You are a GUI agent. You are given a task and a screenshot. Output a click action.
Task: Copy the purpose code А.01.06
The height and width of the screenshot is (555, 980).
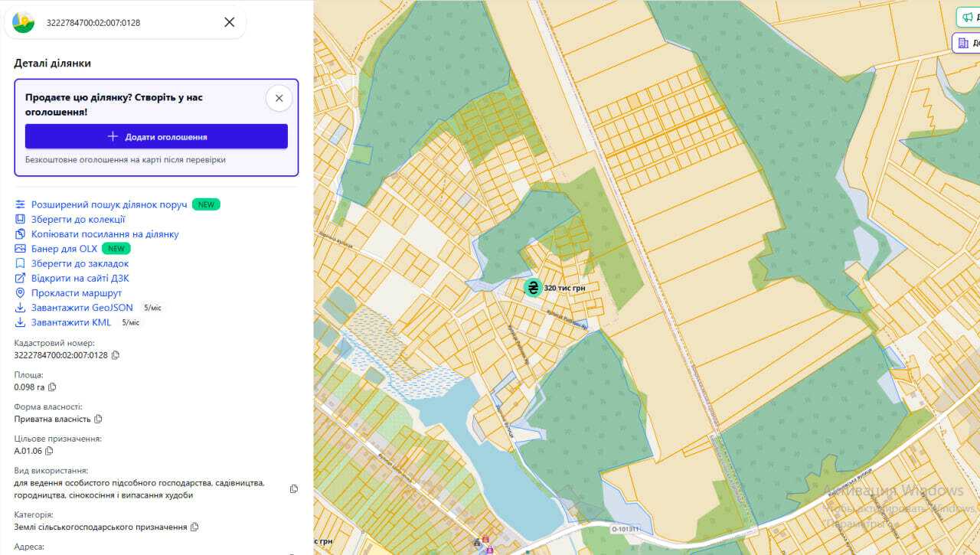point(50,451)
